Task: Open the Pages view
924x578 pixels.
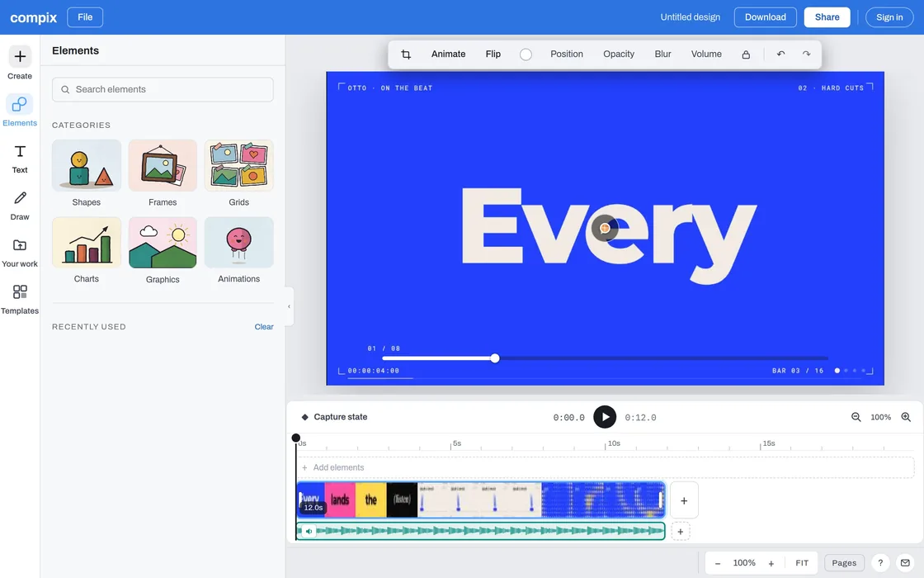Action: [844, 563]
